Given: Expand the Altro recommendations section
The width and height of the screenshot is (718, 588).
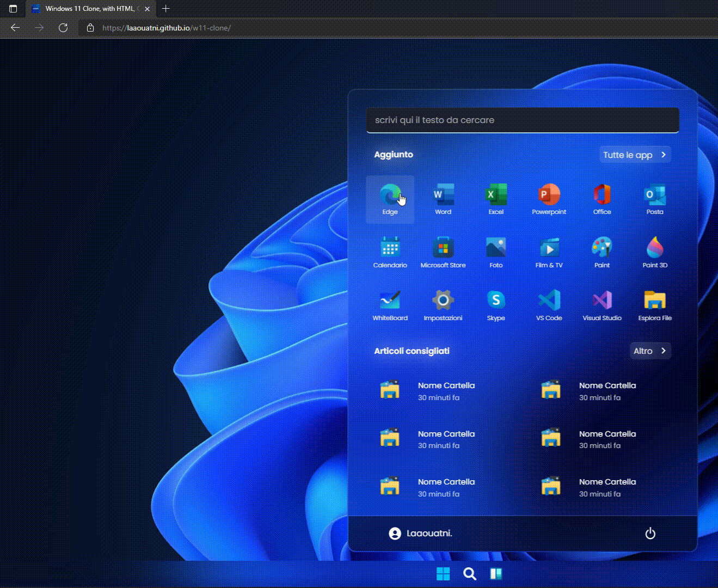Looking at the screenshot, I should tap(650, 351).
